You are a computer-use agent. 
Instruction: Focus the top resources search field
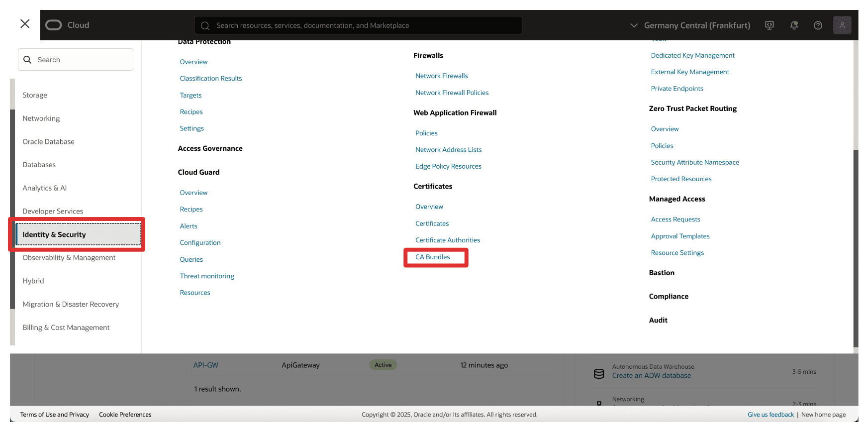click(x=358, y=25)
